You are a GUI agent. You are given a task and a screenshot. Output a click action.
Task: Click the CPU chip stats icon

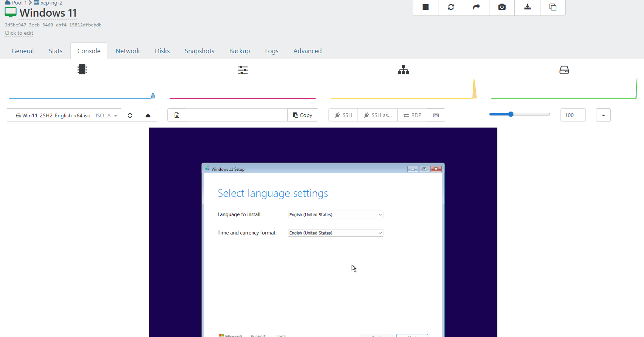82,69
